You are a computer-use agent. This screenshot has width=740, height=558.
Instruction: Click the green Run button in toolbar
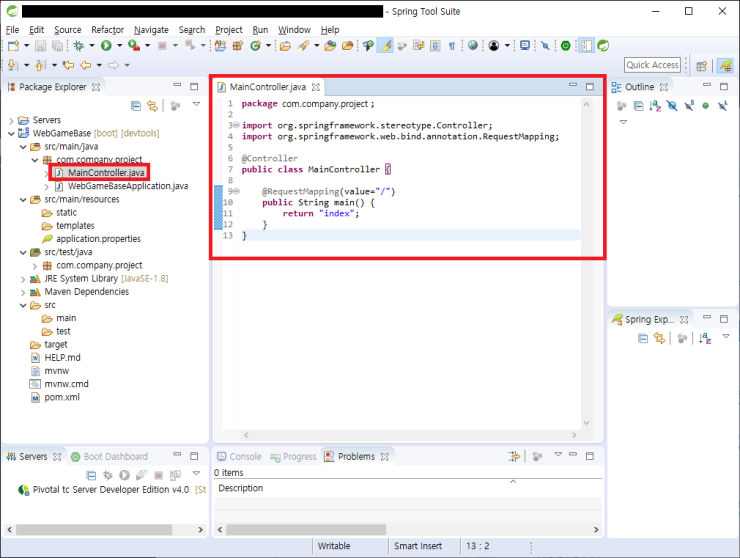click(x=106, y=46)
